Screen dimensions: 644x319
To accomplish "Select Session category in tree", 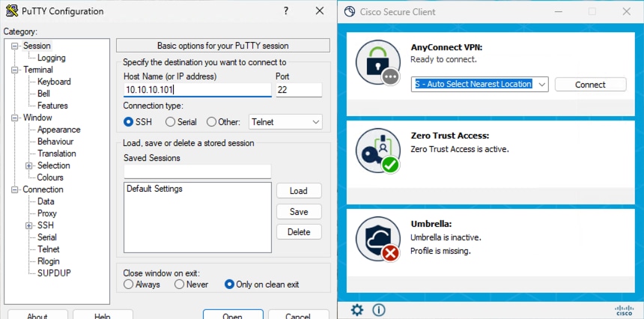I will (37, 46).
